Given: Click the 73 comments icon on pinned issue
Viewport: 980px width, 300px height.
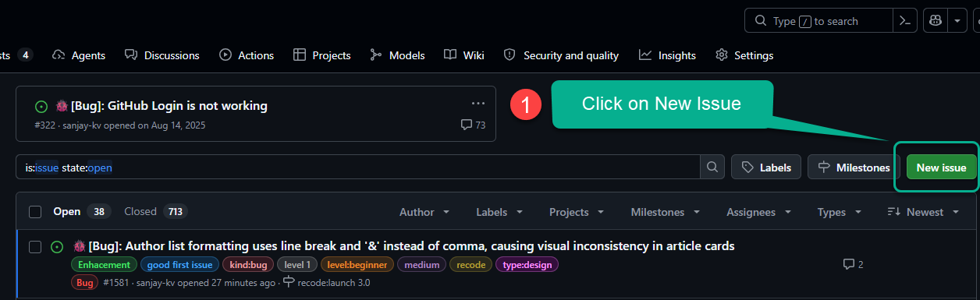Looking at the screenshot, I should [x=473, y=125].
